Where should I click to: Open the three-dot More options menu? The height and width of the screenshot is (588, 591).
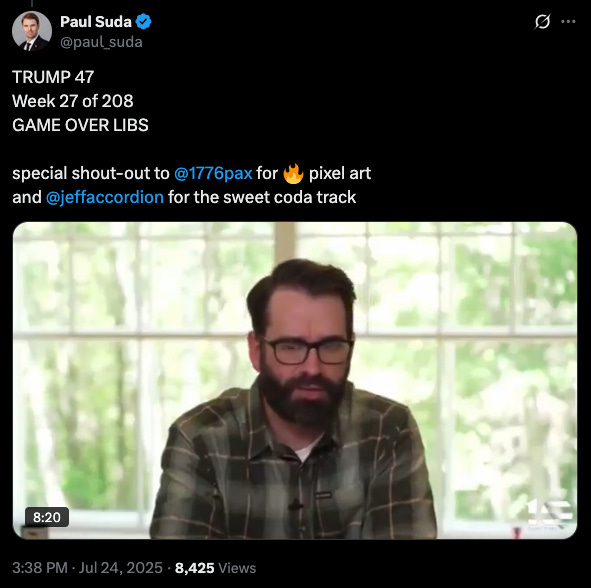pyautogui.click(x=568, y=21)
